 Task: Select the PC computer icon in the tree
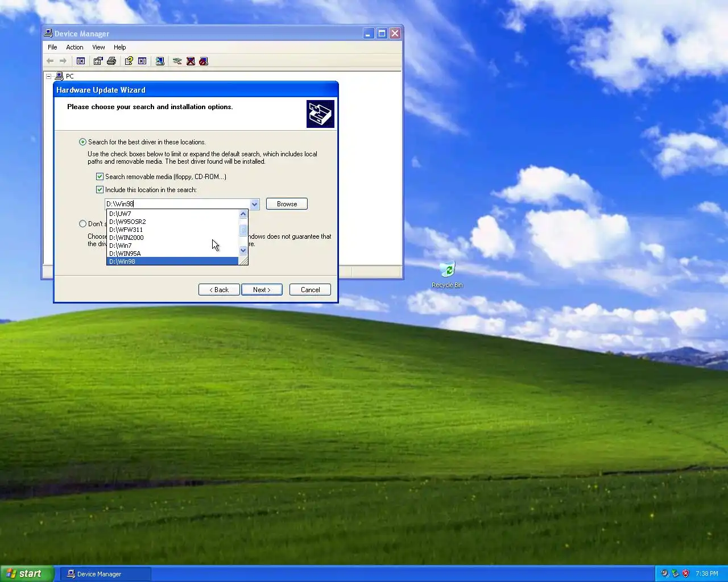[59, 76]
